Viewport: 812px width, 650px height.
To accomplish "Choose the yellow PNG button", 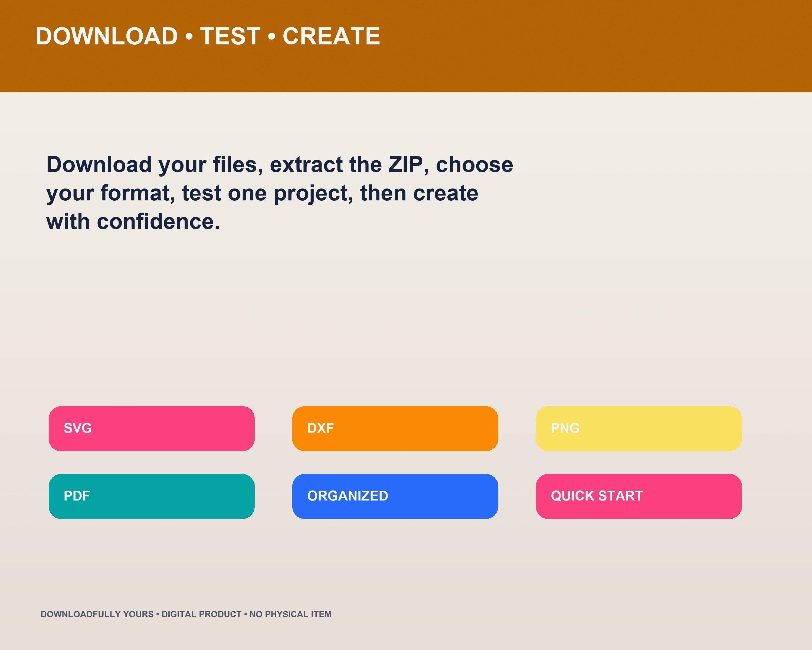I will click(x=639, y=428).
